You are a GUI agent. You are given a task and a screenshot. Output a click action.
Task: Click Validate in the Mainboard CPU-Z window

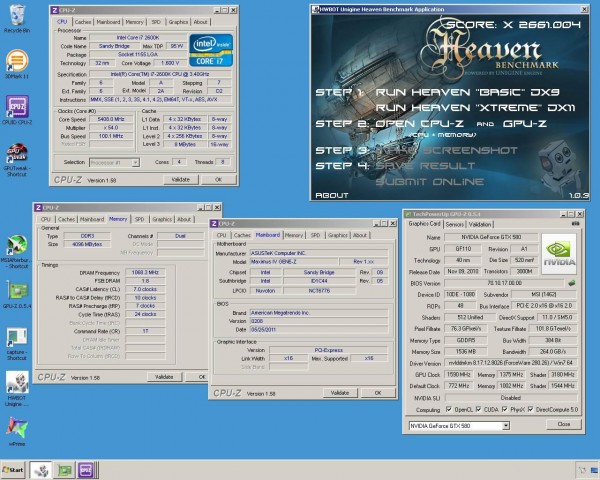(340, 393)
